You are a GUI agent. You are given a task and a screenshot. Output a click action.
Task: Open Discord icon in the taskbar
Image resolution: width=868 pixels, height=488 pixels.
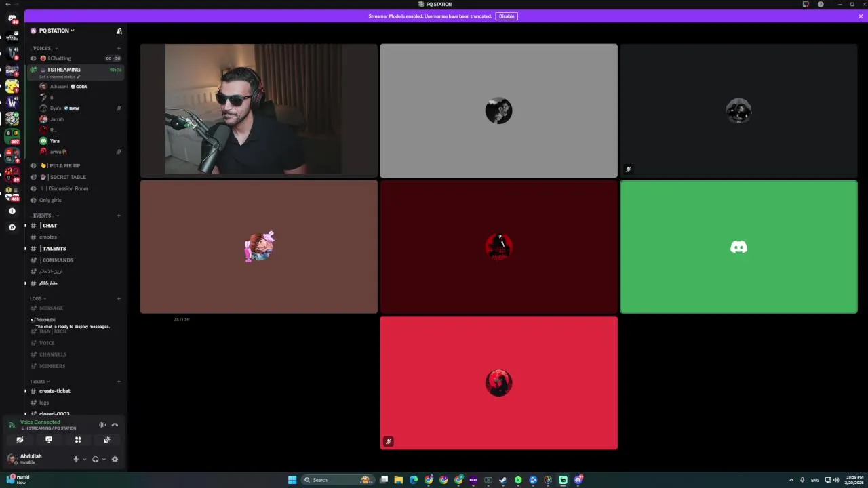pos(578,480)
